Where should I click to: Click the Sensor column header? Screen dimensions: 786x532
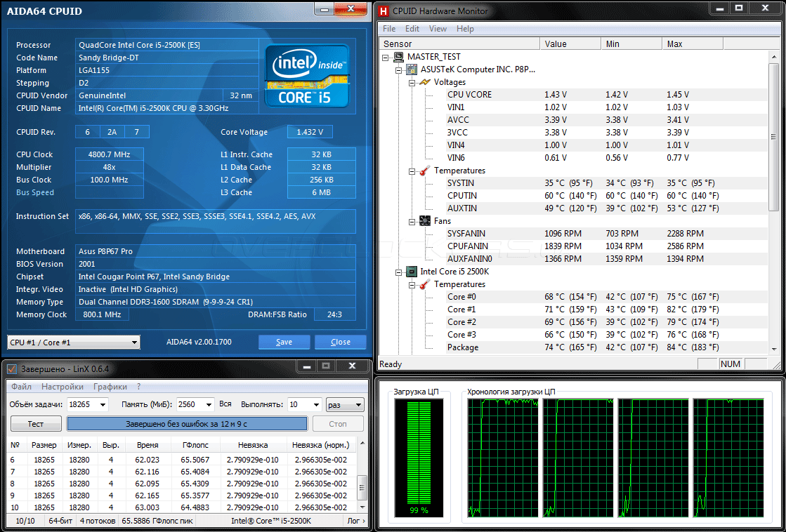459,44
